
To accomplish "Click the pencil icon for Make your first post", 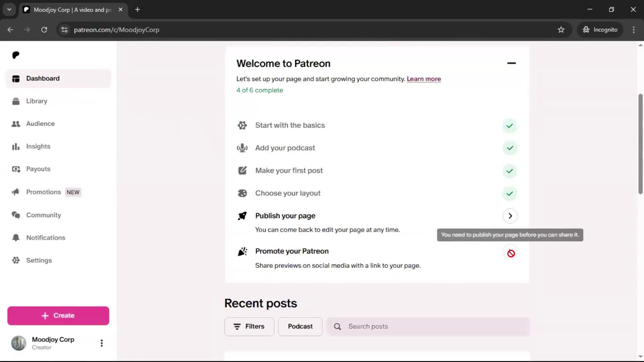I will point(242,171).
